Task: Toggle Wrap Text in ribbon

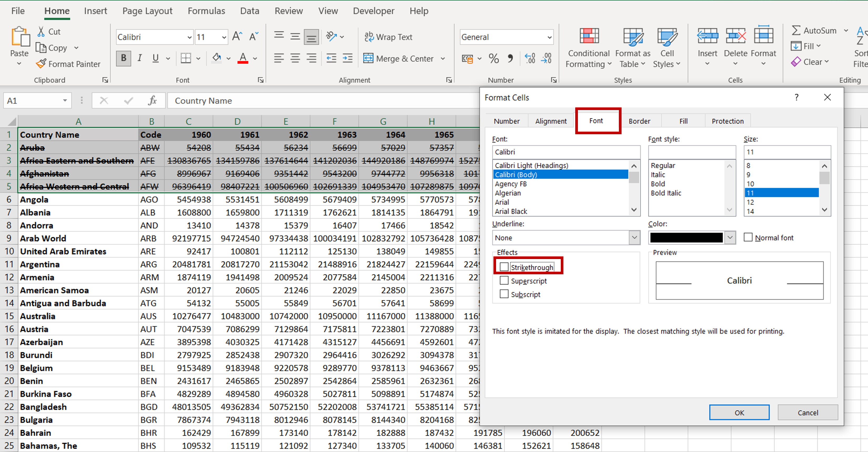Action: [x=388, y=37]
